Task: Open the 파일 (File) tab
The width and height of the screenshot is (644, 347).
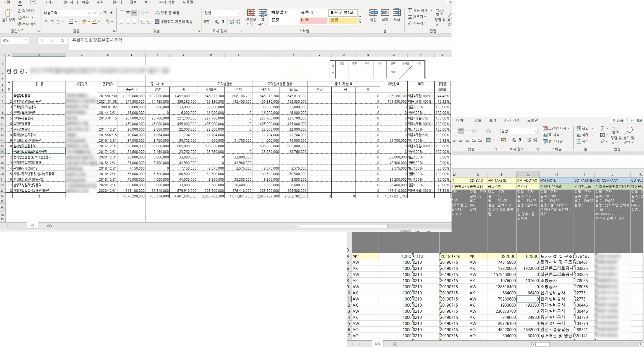Action: [7, 2]
